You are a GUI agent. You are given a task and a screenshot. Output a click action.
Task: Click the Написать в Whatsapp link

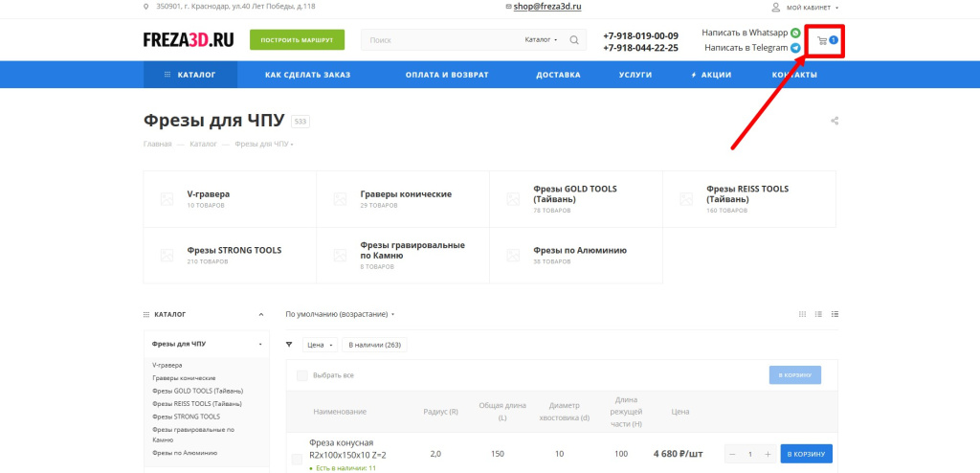[745, 33]
